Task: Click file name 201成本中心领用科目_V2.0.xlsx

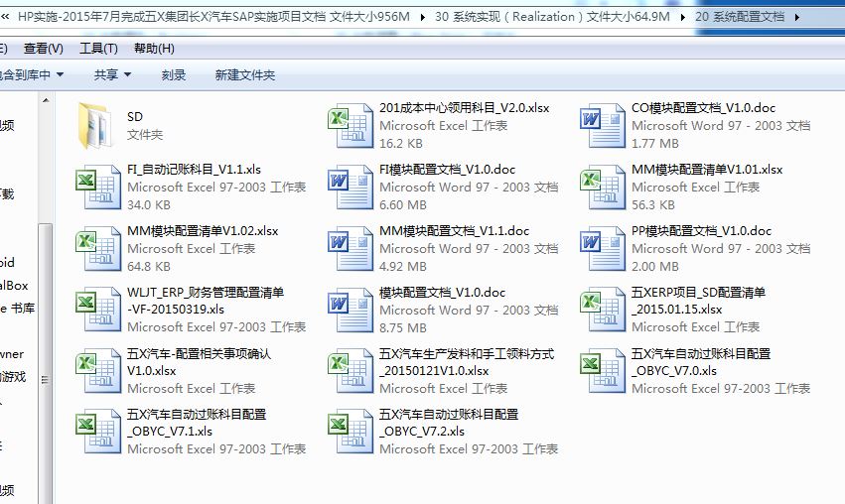Action: click(x=465, y=108)
